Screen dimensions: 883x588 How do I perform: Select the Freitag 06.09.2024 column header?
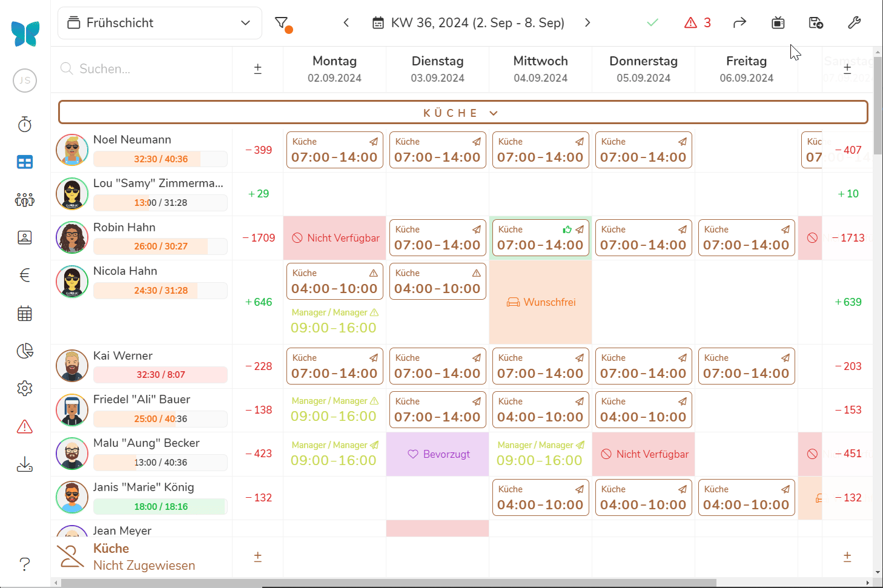[x=746, y=69]
